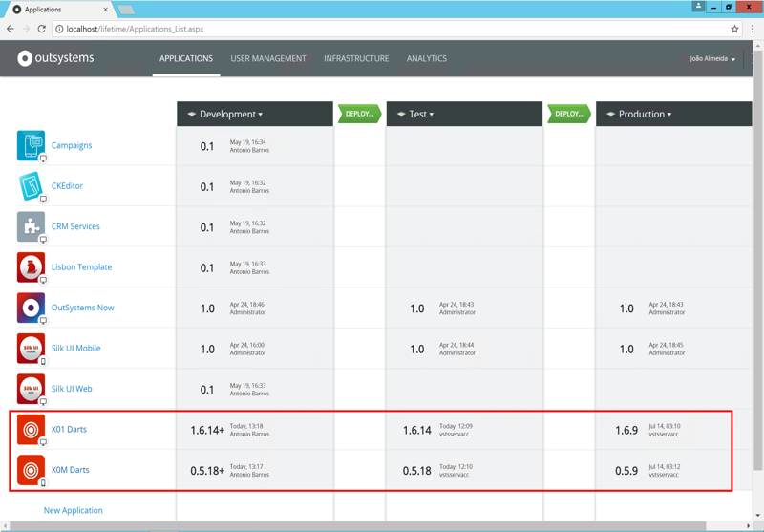Image resolution: width=764 pixels, height=532 pixels.
Task: Open the X01 Darts link
Action: pos(69,429)
